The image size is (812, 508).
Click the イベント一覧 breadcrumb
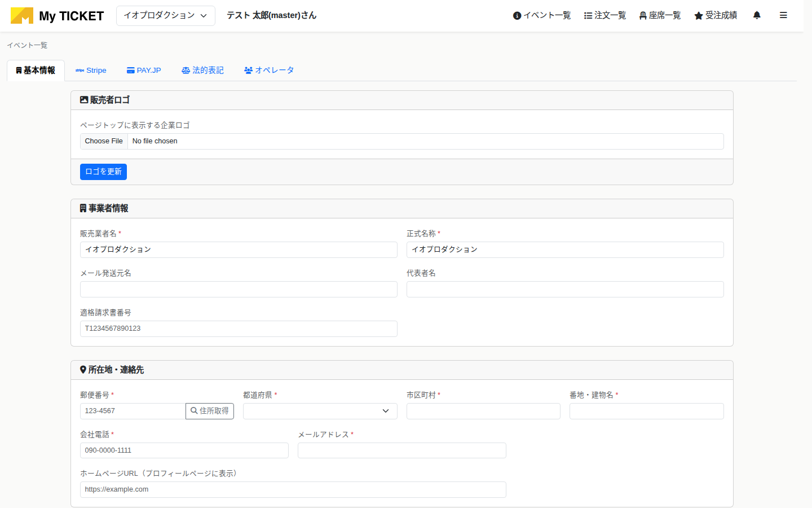pyautogui.click(x=27, y=45)
